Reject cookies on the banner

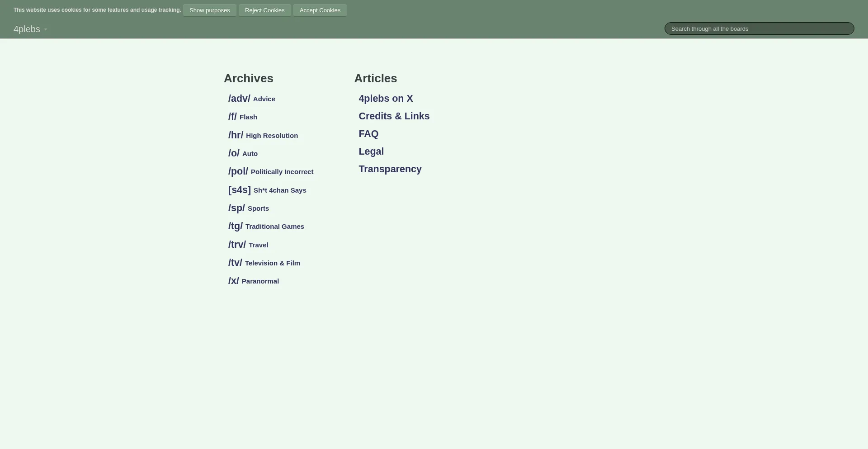(x=265, y=10)
